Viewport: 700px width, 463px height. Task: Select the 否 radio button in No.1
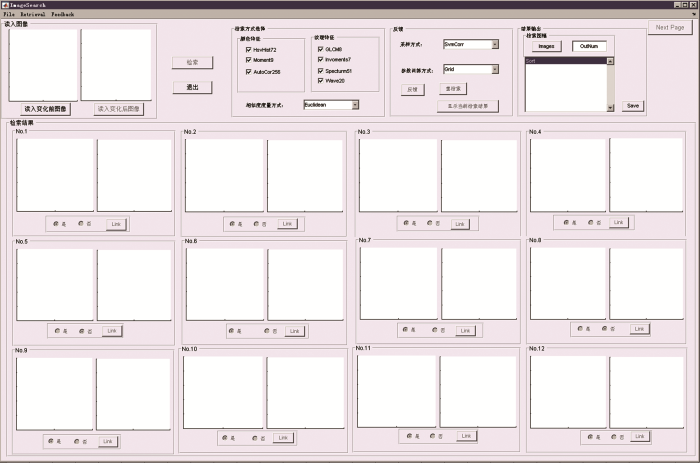[x=81, y=224]
